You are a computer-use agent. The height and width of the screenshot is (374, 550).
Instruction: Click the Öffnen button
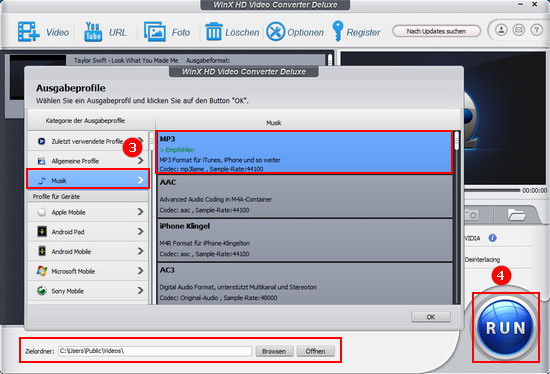(x=315, y=351)
